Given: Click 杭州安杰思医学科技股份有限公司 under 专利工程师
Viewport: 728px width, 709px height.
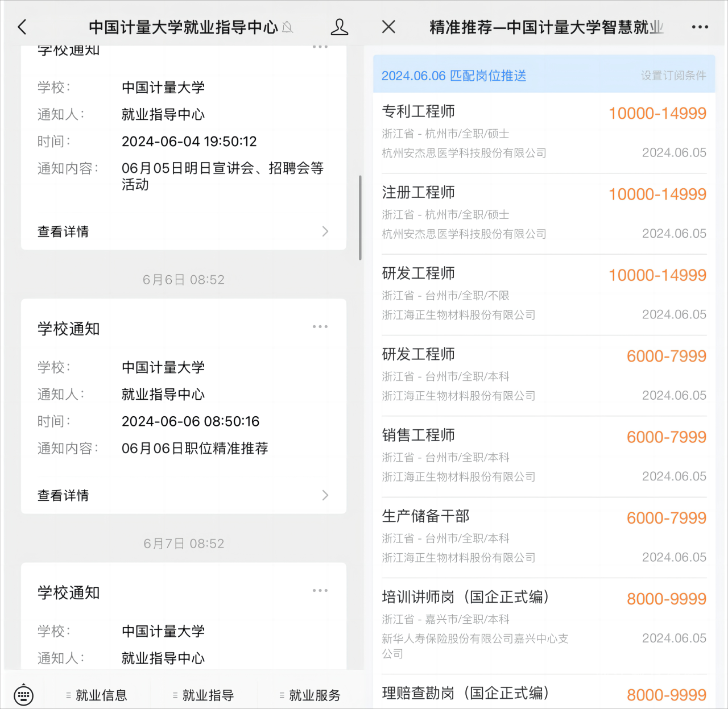Looking at the screenshot, I should (464, 153).
